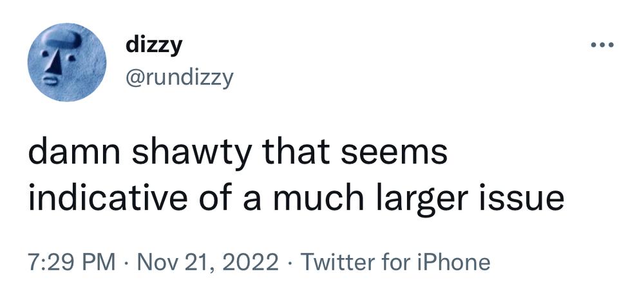The height and width of the screenshot is (289, 644).
Task: Click the triangular nose on the avatar
Action: click(x=54, y=64)
